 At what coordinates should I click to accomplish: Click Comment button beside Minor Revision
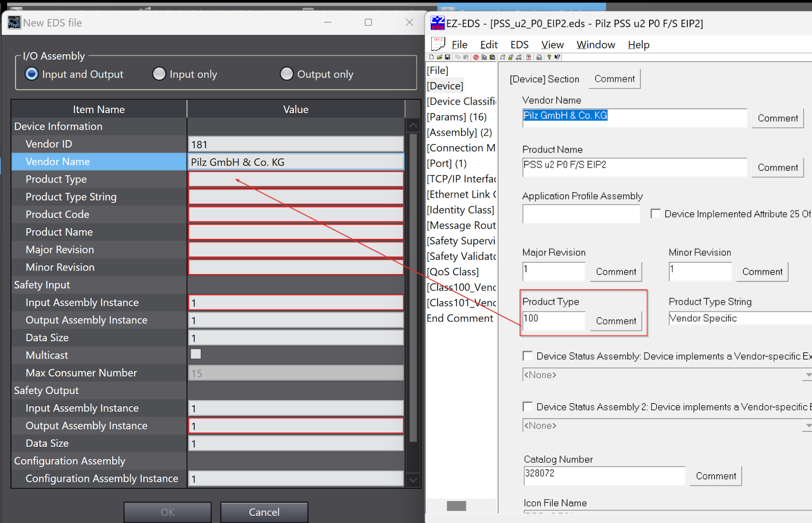pyautogui.click(x=762, y=272)
